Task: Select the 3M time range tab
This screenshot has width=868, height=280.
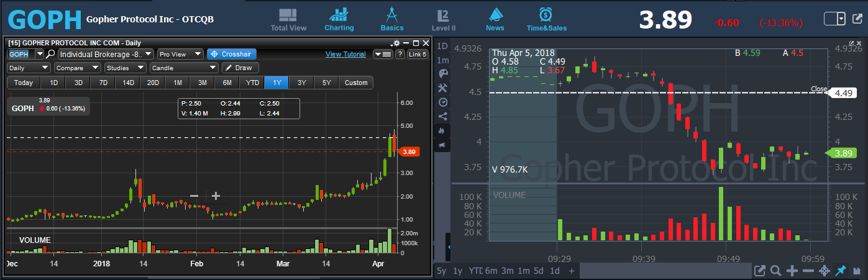Action: 202,83
